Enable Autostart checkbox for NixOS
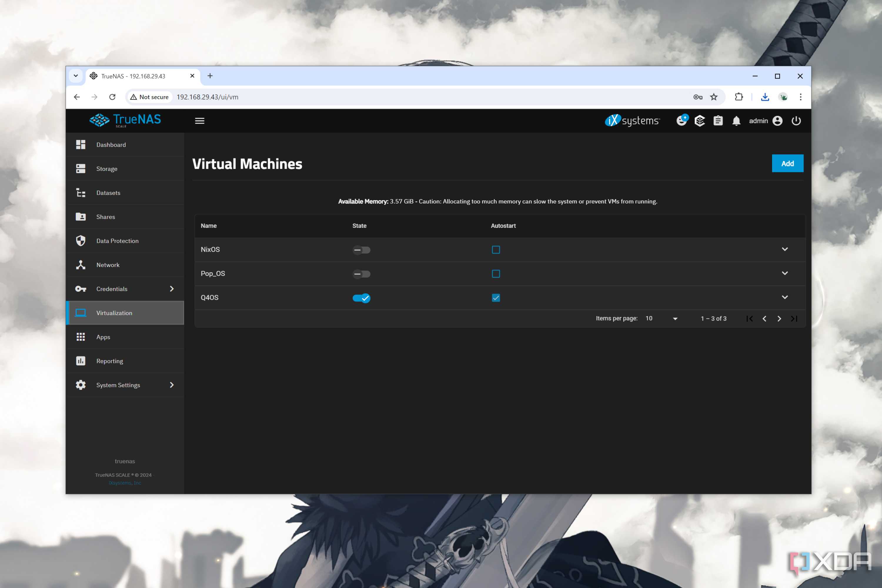 coord(496,250)
